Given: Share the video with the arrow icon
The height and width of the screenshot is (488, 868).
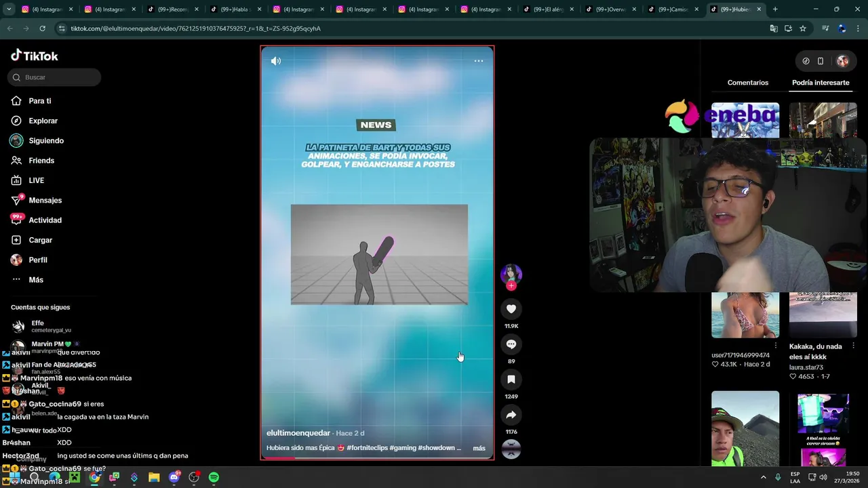Looking at the screenshot, I should 511,415.
